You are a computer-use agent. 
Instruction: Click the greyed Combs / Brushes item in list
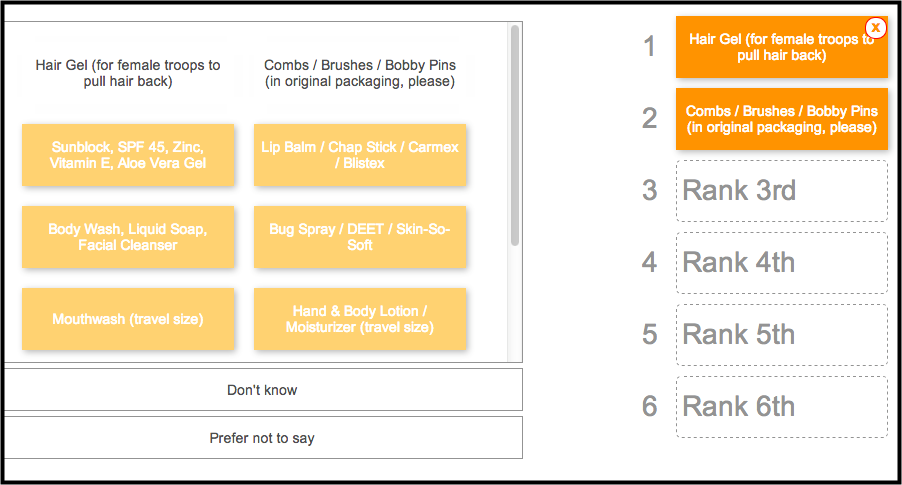pos(360,73)
